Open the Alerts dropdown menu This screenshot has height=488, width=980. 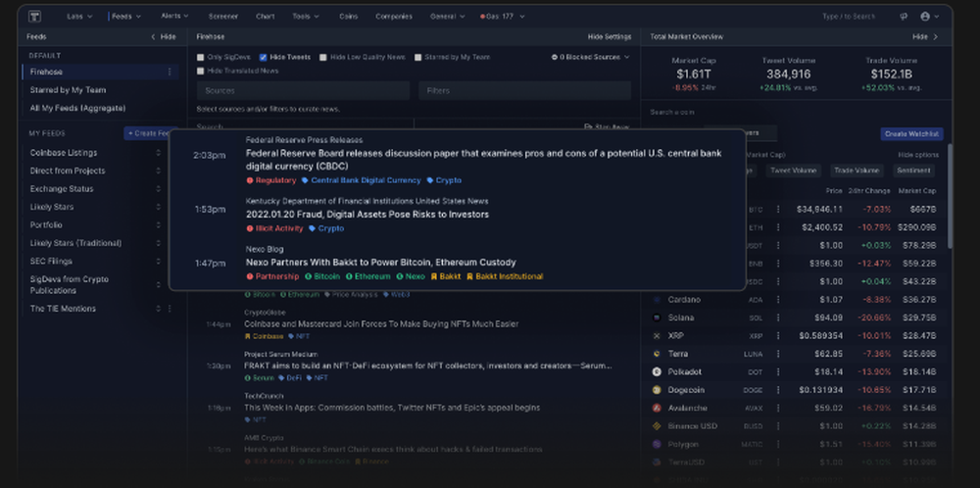(174, 16)
